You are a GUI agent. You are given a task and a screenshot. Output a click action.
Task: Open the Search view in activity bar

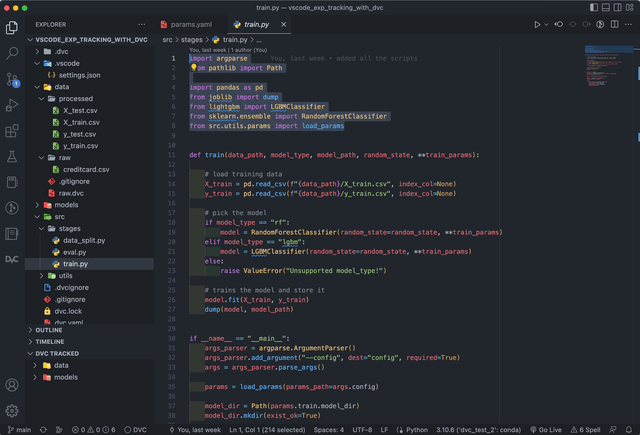[12, 53]
